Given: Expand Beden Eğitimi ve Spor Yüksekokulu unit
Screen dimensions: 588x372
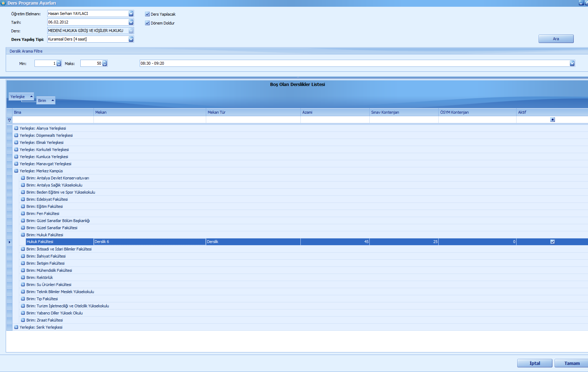Looking at the screenshot, I should 23,192.
